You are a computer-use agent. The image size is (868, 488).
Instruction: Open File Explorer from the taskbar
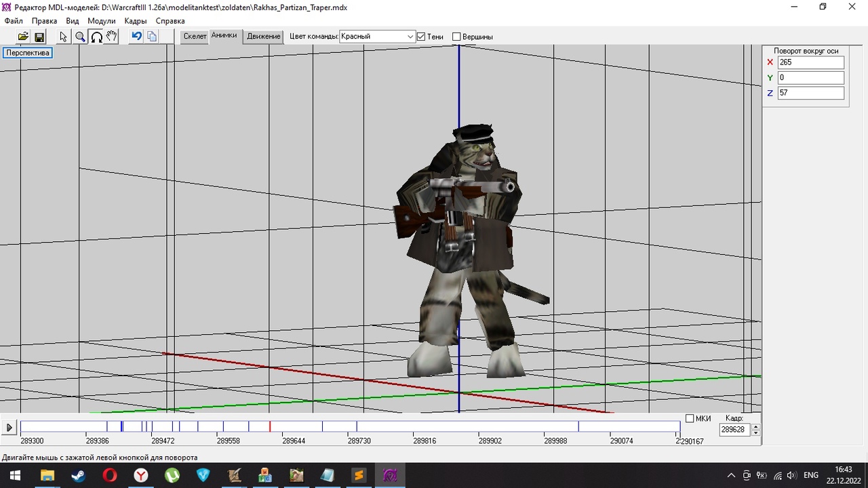click(47, 475)
